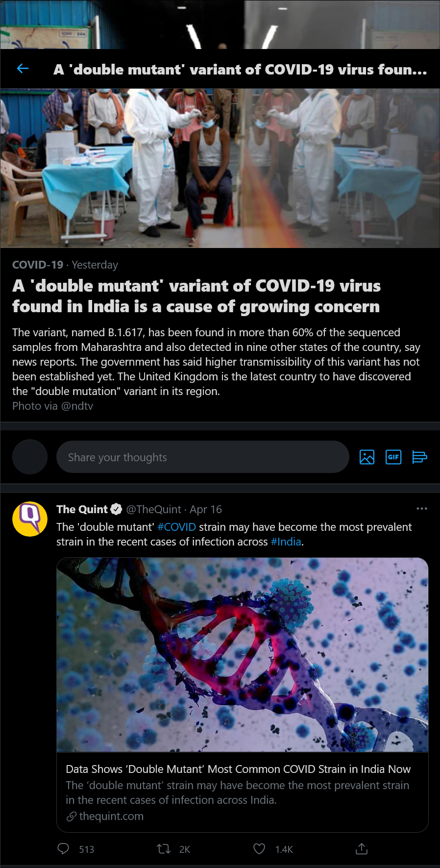Go back using the left arrow icon

pos(23,69)
